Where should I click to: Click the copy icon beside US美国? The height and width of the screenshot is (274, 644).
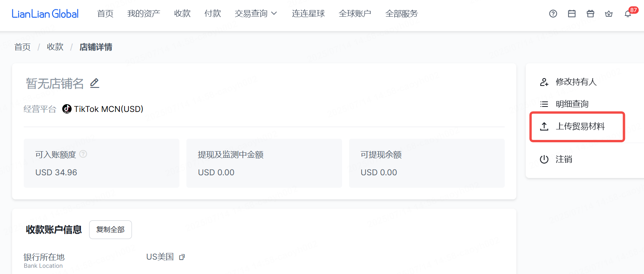click(182, 257)
